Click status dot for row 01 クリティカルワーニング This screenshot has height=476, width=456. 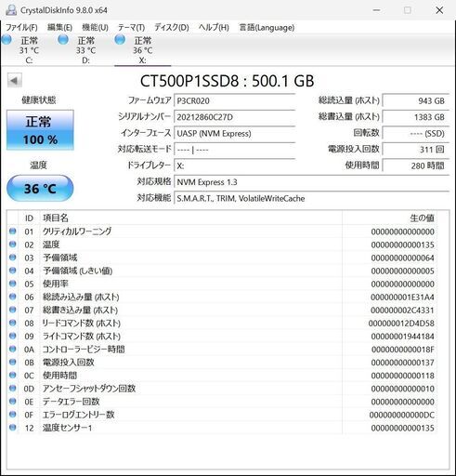click(x=13, y=231)
